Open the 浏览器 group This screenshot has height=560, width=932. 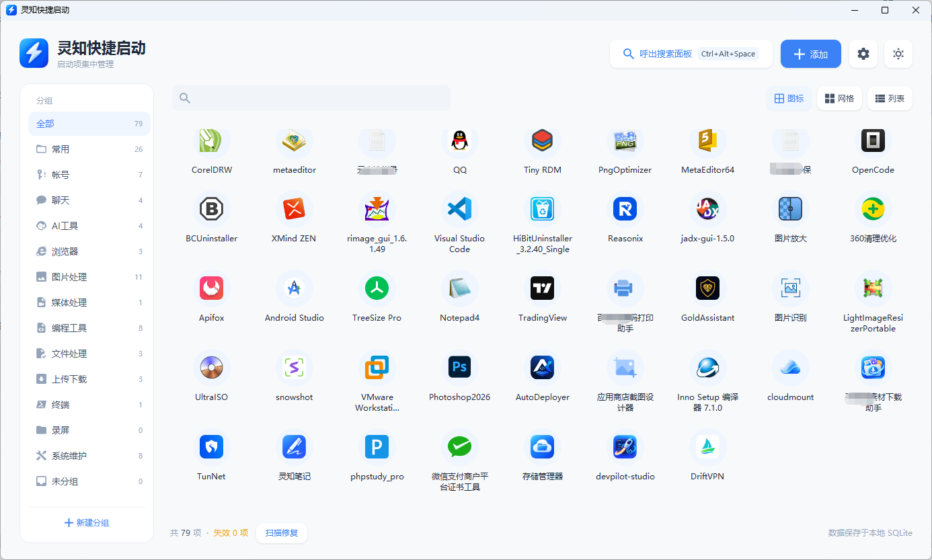pyautogui.click(x=89, y=251)
